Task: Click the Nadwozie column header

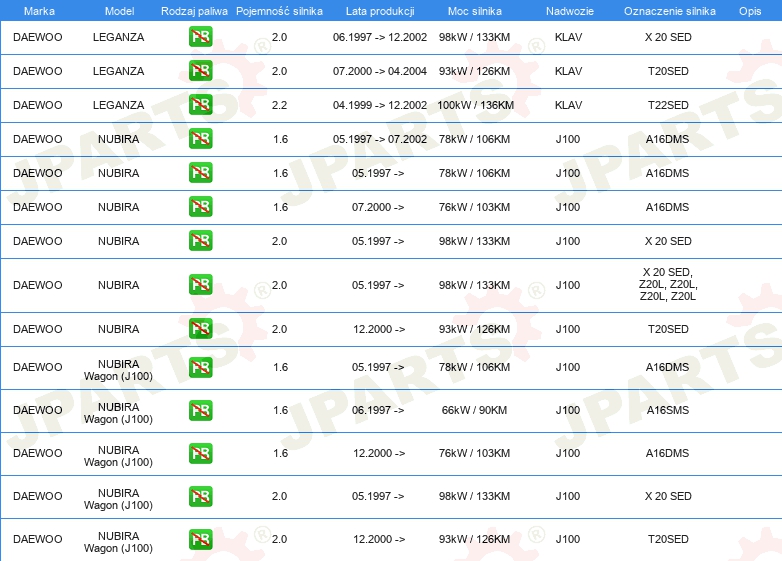Action: (567, 10)
